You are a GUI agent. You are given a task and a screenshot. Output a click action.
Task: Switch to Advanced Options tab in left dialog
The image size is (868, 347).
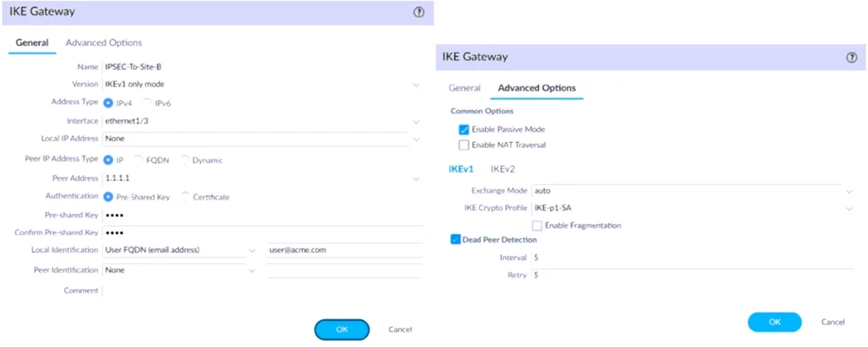104,43
